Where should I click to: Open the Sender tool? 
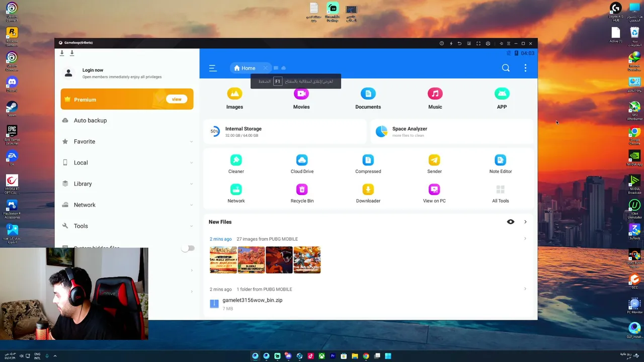click(434, 164)
